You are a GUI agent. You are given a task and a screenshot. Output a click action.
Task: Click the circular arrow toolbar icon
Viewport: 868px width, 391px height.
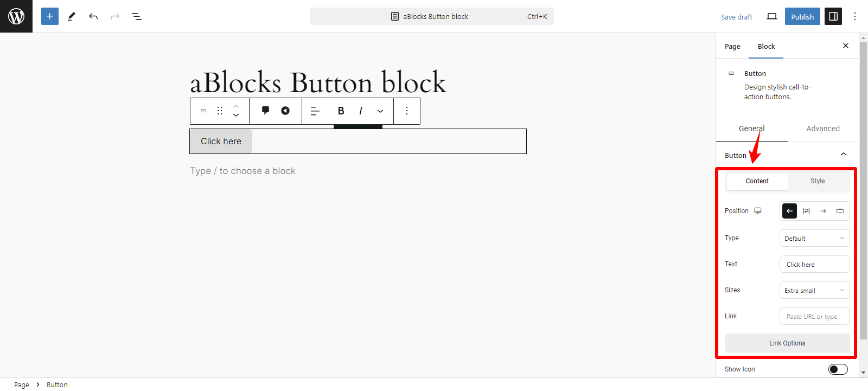pyautogui.click(x=285, y=111)
